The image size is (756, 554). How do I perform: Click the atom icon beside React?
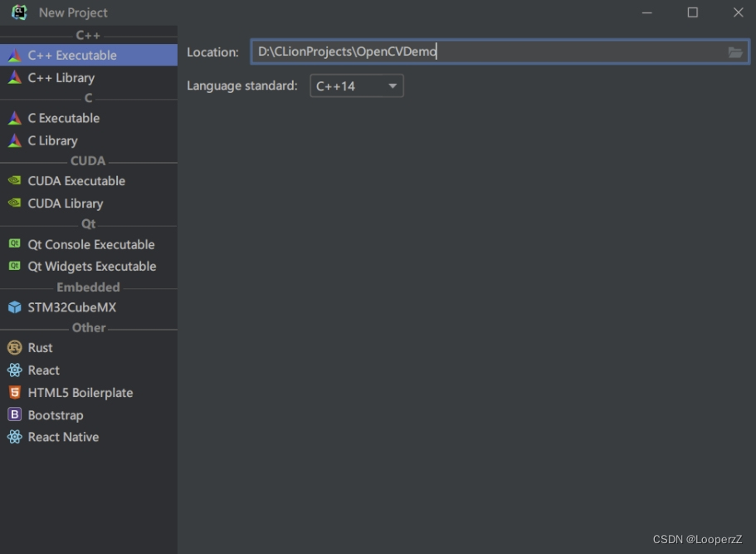(14, 370)
